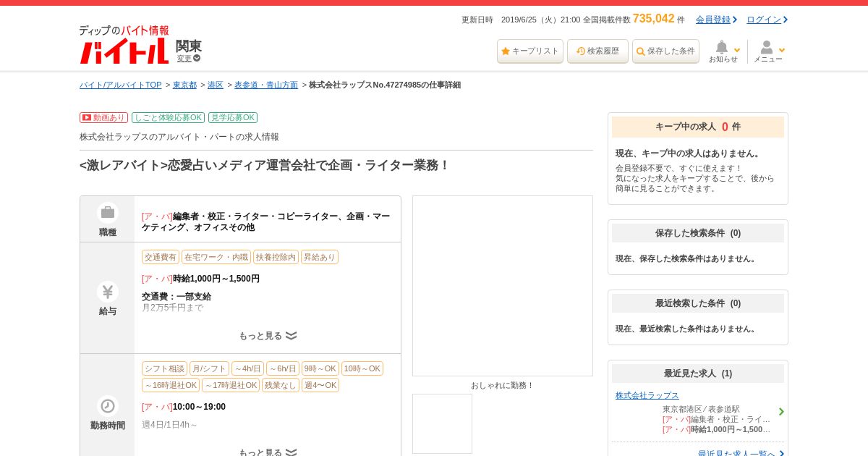Click the 時給1,000円～1,500円 salary text

pyautogui.click(x=216, y=279)
